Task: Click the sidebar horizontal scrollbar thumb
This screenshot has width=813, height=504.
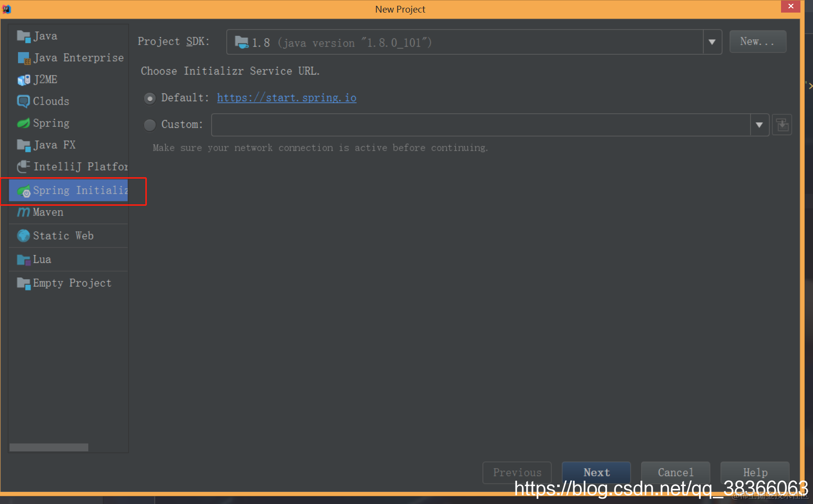Action: 49,447
